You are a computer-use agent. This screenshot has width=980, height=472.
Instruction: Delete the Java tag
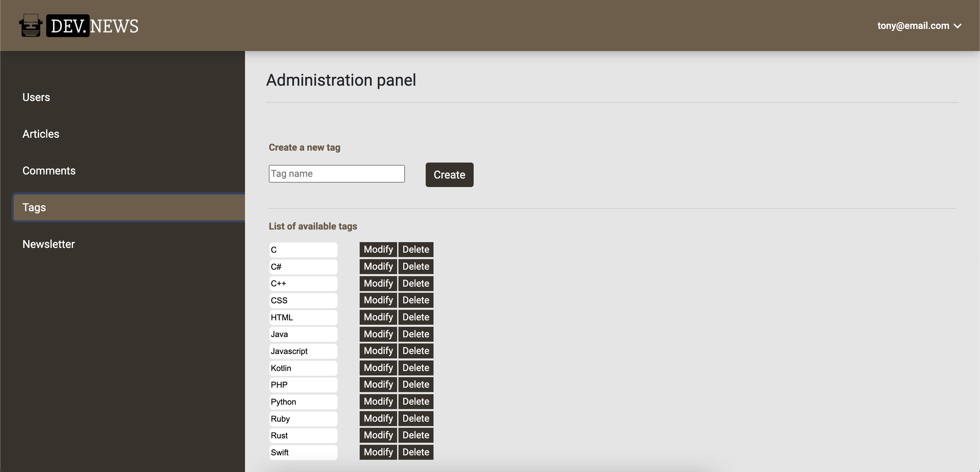pos(415,334)
